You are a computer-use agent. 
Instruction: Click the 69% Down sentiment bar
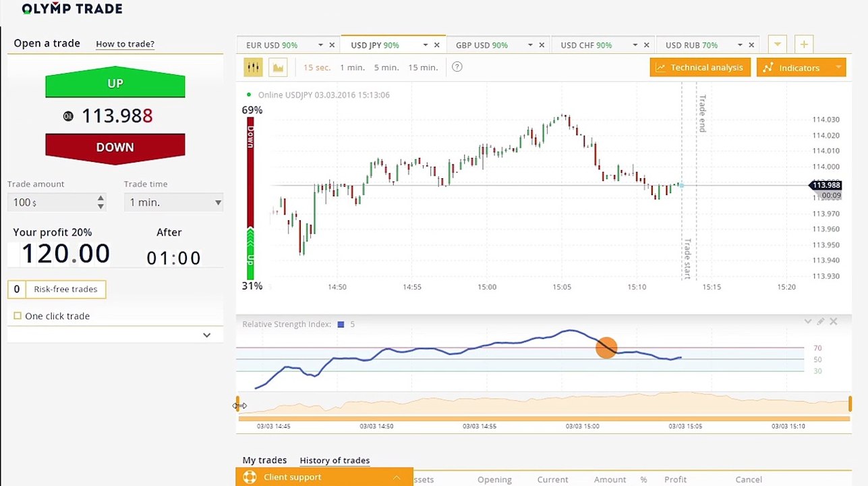[250, 171]
